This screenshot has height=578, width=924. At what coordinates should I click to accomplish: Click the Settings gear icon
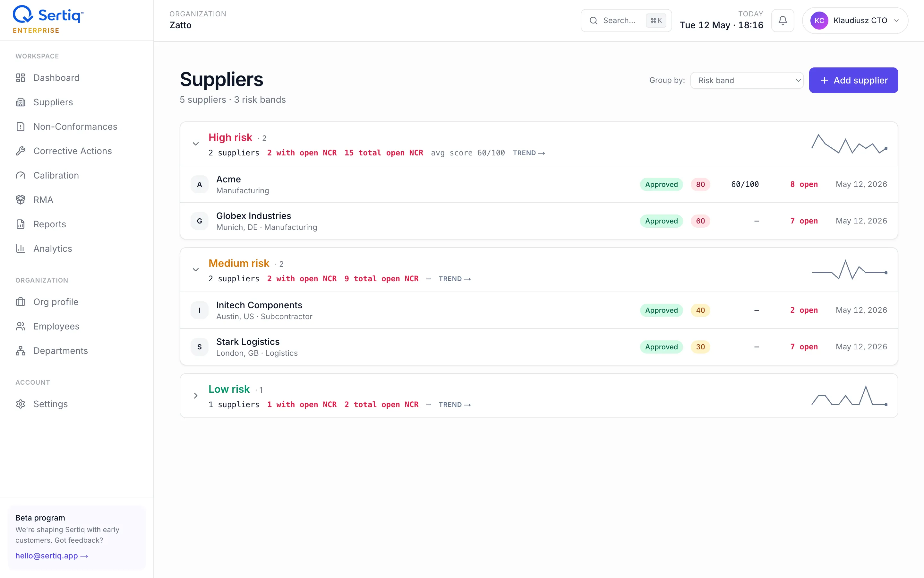coord(21,404)
